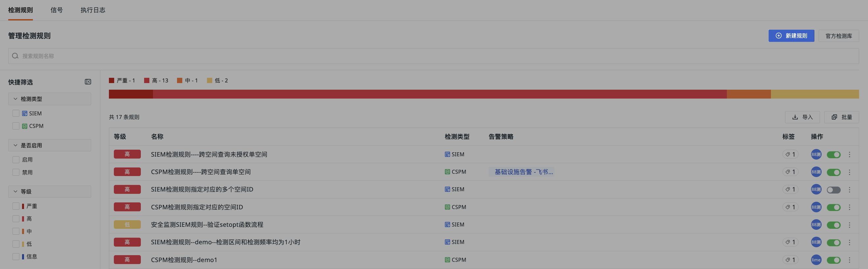Open more options for the first SIEM rule

849,154
